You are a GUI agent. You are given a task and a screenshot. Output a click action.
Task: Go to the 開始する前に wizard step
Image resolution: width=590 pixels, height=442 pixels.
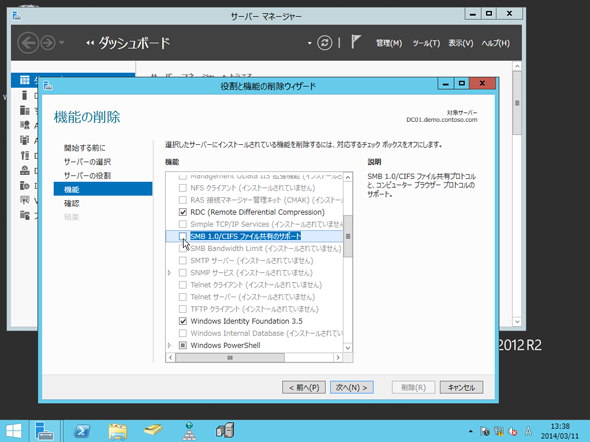click(85, 148)
